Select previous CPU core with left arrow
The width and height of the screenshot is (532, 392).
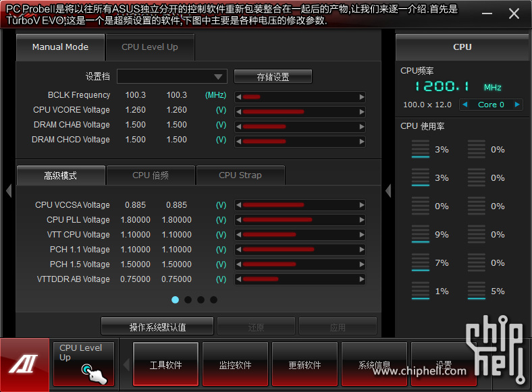tap(465, 105)
